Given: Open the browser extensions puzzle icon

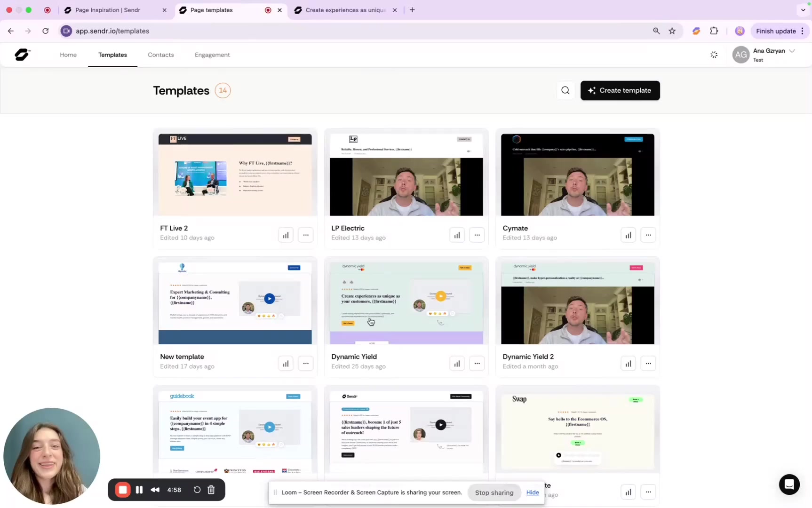Looking at the screenshot, I should (x=714, y=31).
